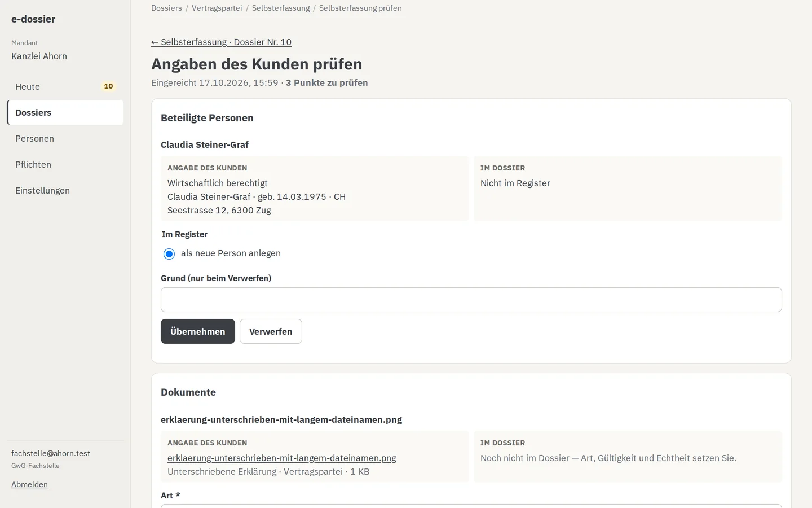
Task: Click the 'Nicht im Register' status text
Action: coord(515,183)
